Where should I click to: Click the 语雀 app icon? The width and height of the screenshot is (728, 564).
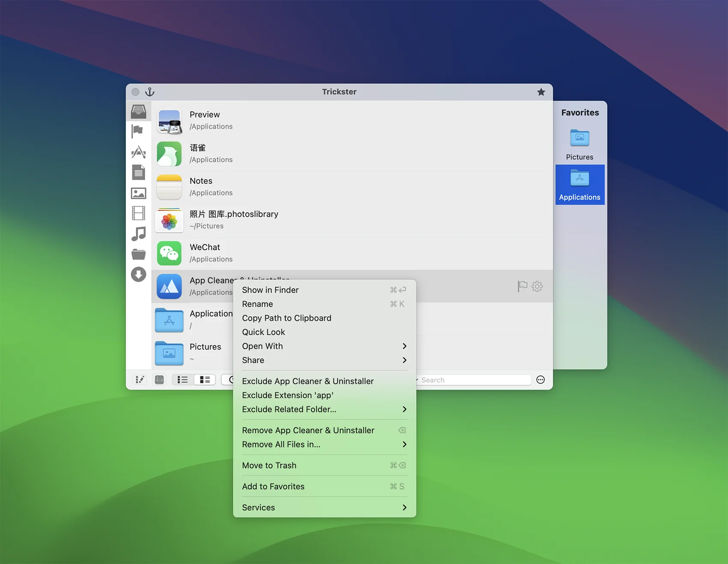(x=169, y=154)
